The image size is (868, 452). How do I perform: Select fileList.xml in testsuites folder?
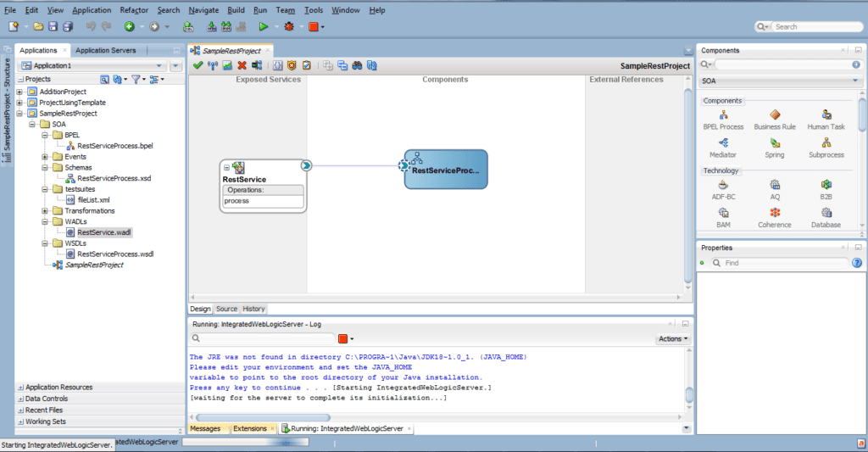tap(93, 200)
